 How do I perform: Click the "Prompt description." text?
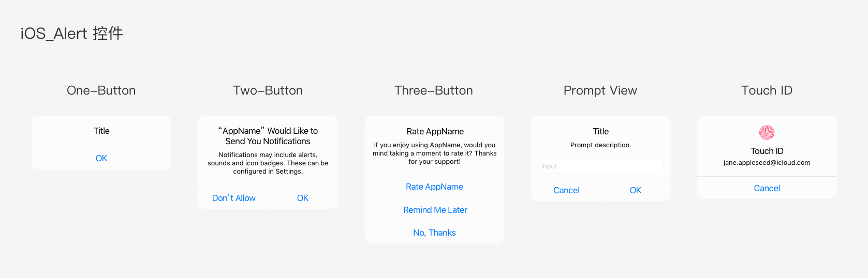tap(600, 145)
